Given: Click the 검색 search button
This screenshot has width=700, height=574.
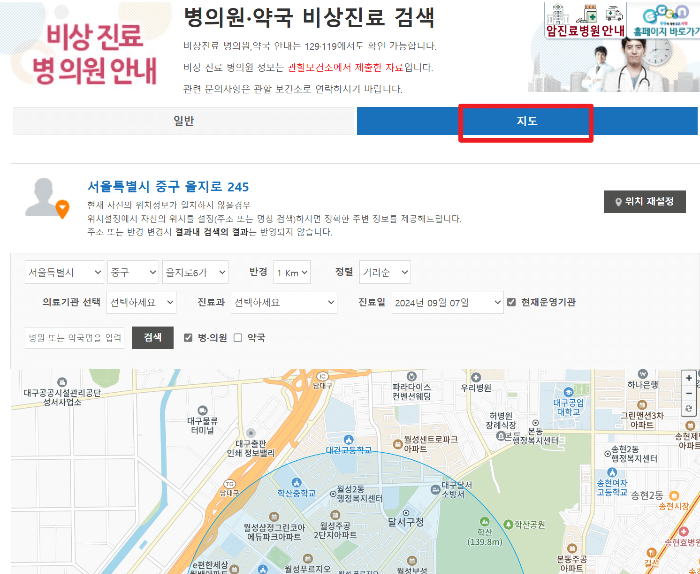Looking at the screenshot, I should click(153, 338).
